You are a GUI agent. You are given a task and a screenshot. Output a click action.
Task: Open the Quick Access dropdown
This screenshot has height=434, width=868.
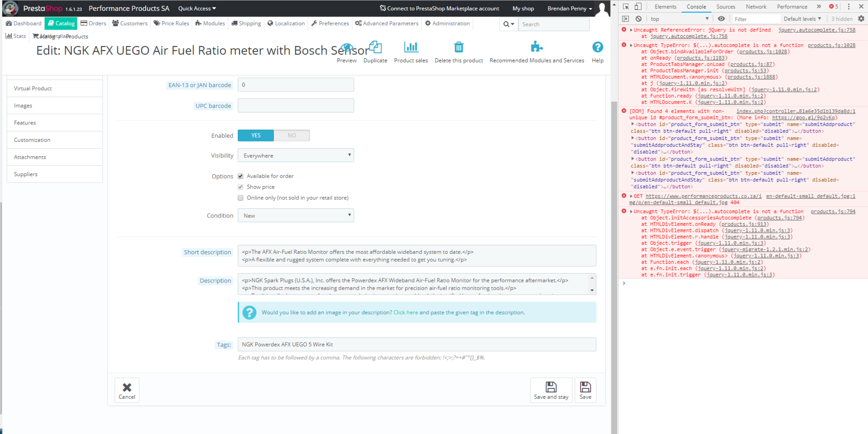click(197, 9)
